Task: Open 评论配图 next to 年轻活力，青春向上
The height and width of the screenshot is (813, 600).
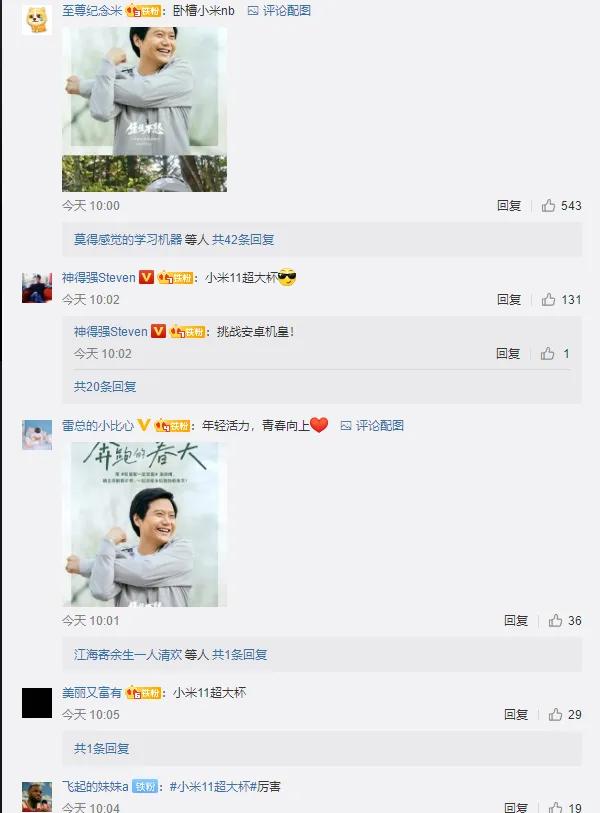Action: 372,426
